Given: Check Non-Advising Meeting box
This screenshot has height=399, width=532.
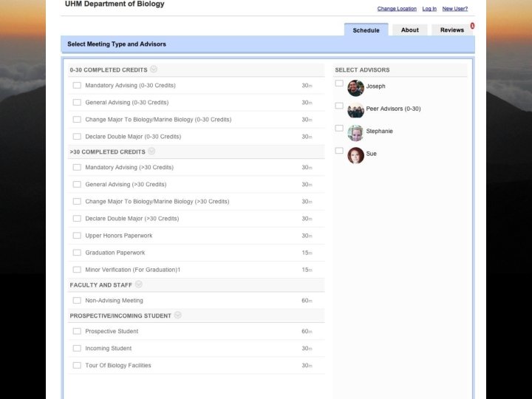Looking at the screenshot, I should pos(77,300).
